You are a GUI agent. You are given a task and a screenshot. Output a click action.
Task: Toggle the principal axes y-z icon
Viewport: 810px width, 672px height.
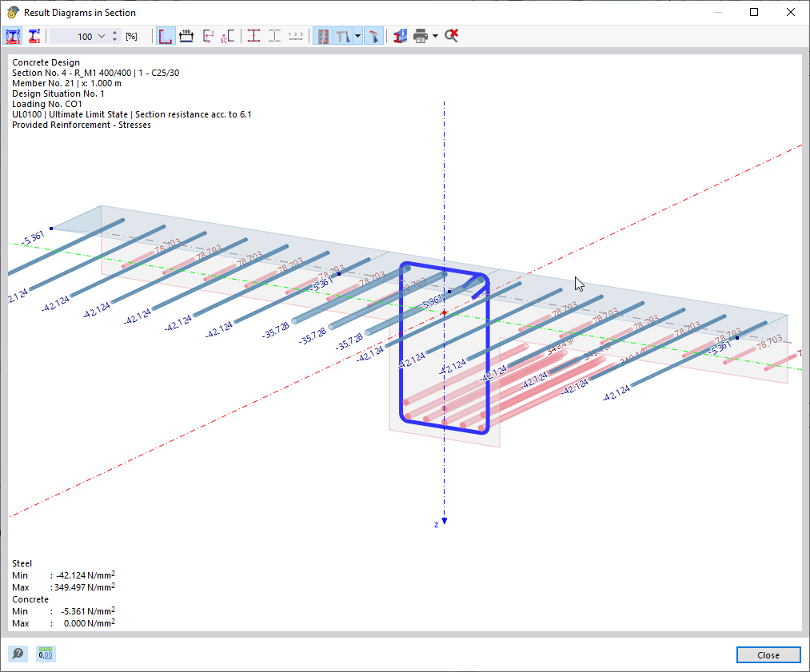coord(208,36)
